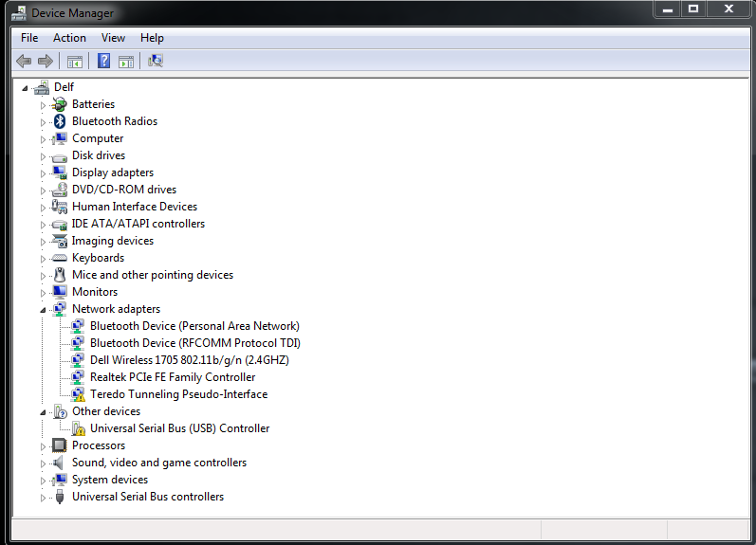
Task: Click the IDE ATA/ATAPI controllers icon
Action: 60,224
